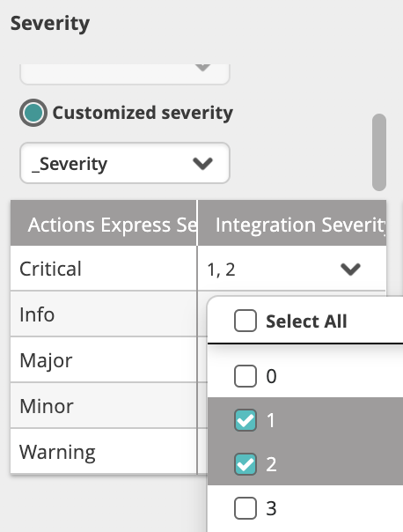The image size is (403, 532).
Task: Open the _Severity dropdown
Action: pyautogui.click(x=125, y=163)
